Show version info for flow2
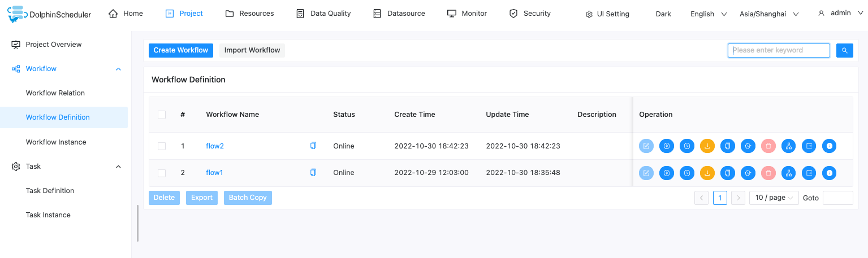 [x=830, y=146]
